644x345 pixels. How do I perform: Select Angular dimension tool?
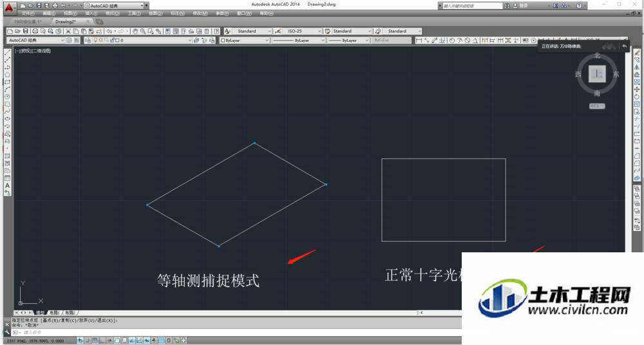point(475,41)
